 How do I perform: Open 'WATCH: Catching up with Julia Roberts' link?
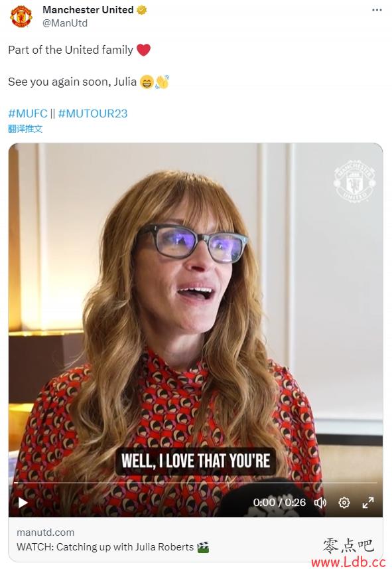[105, 547]
